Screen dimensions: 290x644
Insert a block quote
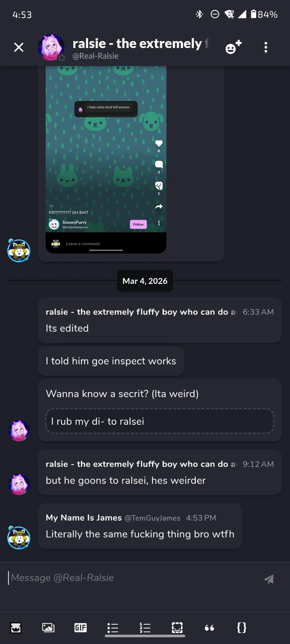point(209,628)
